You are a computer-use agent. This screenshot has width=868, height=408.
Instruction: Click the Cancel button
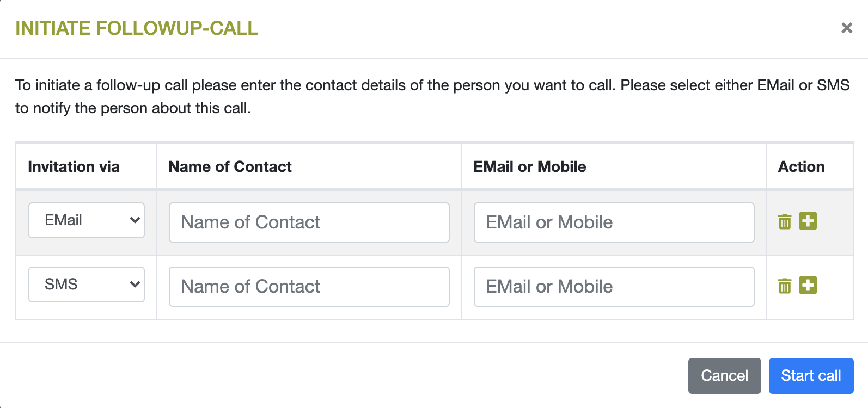click(x=724, y=376)
